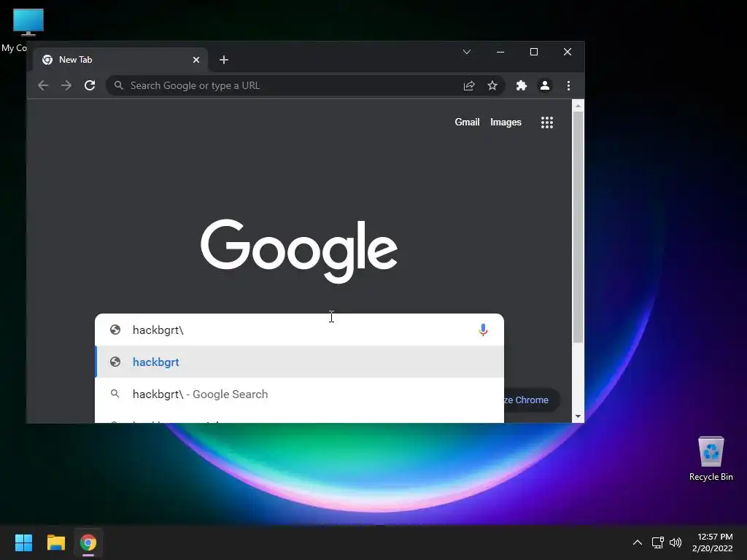
Task: Click the Google search box with hackbgrt\
Action: 299,330
